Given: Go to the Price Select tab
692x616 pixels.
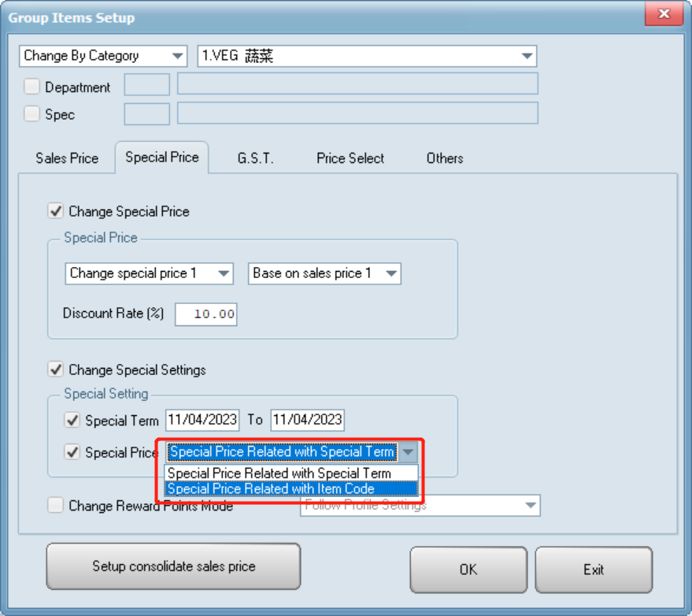Looking at the screenshot, I should 350,158.
